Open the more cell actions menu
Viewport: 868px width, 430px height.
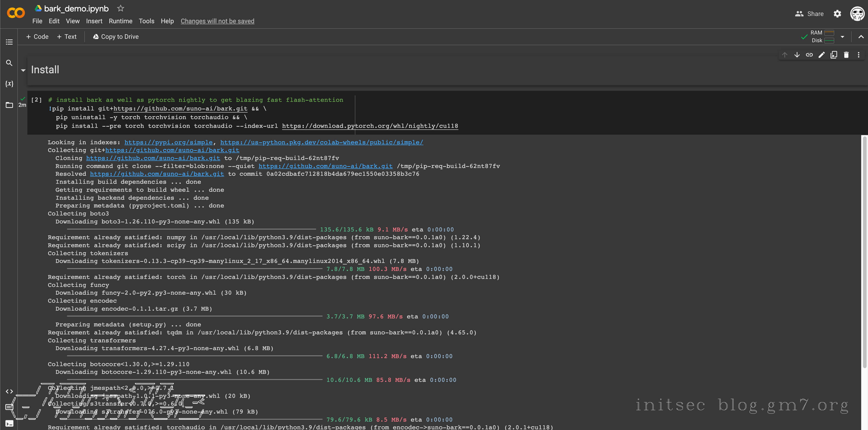(858, 55)
